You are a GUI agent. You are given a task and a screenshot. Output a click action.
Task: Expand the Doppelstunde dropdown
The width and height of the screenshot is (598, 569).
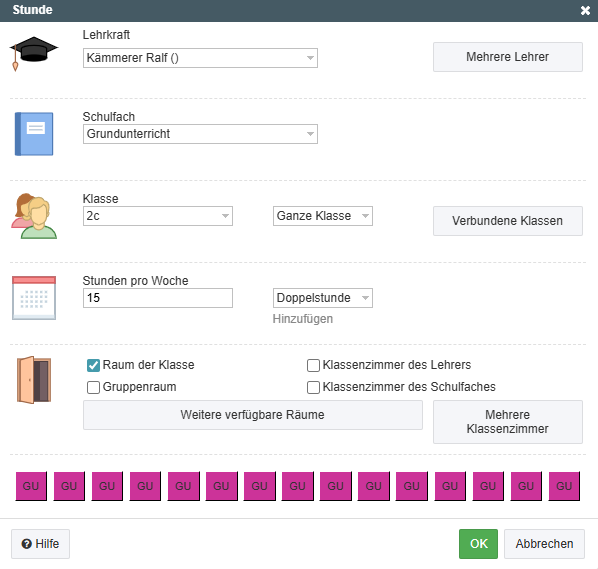click(x=323, y=298)
